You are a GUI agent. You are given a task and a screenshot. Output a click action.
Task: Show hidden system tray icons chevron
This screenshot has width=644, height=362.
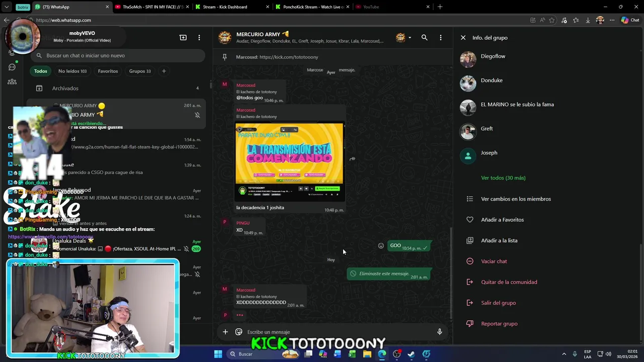pyautogui.click(x=564, y=354)
